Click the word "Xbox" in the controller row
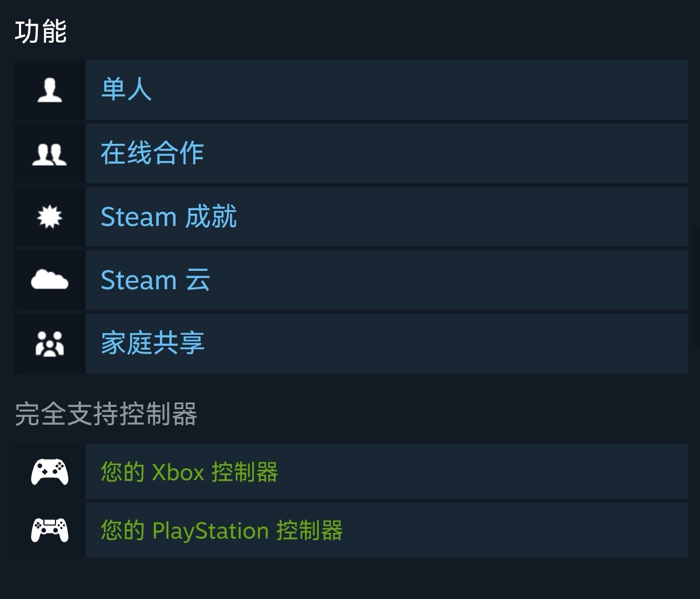The image size is (700, 599). click(178, 472)
